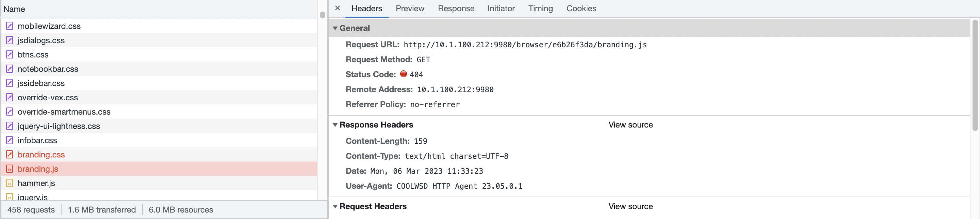Screen dimensions: 980x219
Task: Collapse the General section
Action: [335, 28]
